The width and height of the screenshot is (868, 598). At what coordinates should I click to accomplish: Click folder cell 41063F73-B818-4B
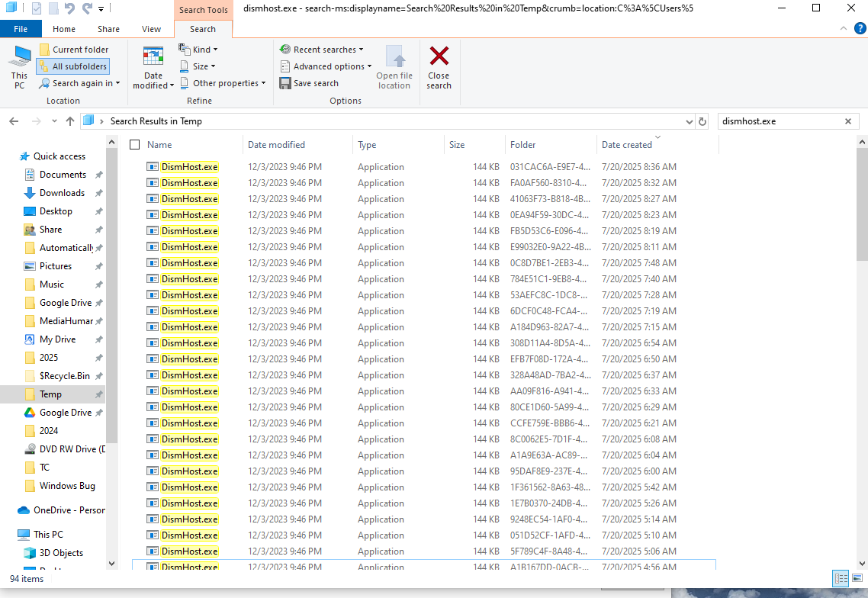pyautogui.click(x=550, y=199)
